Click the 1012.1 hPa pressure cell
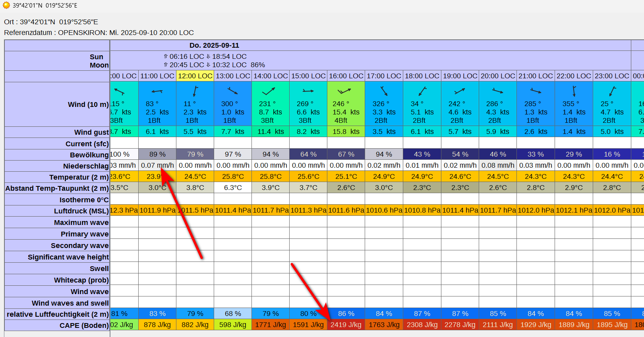 [574, 210]
